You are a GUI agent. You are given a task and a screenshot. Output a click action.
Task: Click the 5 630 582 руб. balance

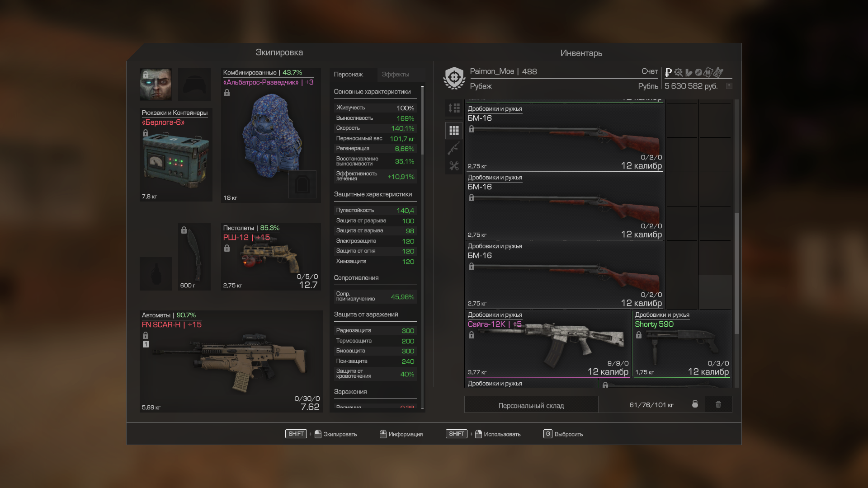pyautogui.click(x=691, y=86)
